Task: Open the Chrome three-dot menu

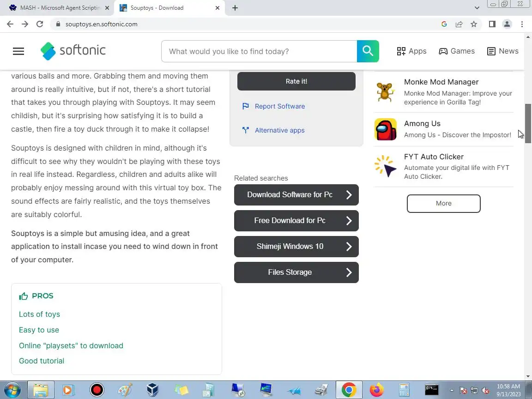Action: click(x=522, y=24)
